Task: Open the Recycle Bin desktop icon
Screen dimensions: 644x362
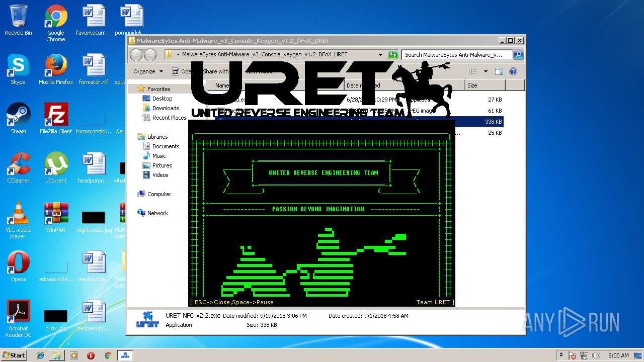Action: [18, 20]
